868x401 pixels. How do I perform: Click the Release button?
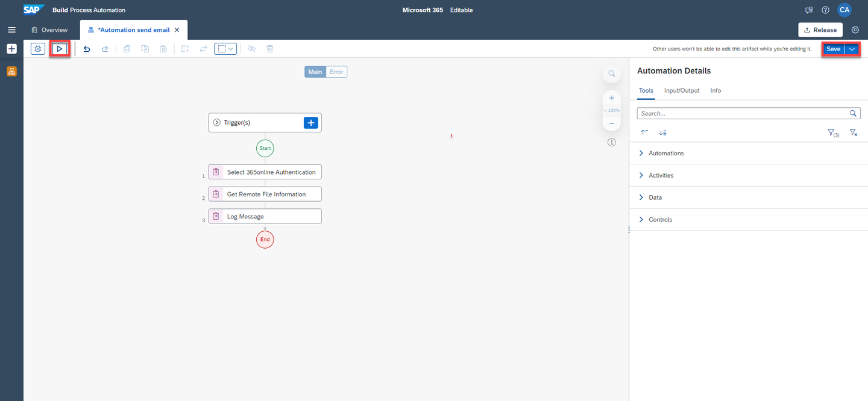pyautogui.click(x=820, y=30)
